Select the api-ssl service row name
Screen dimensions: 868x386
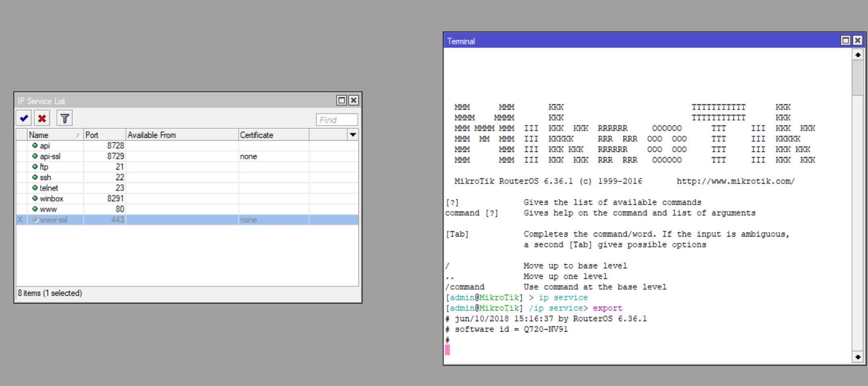click(x=50, y=156)
